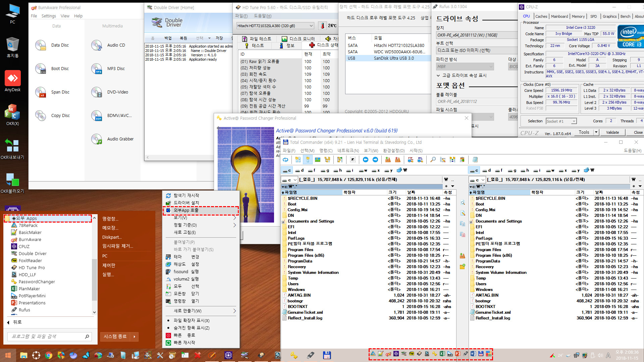This screenshot has width=644, height=362.
Task: Switch to the Memory tab in CPU-Z
Action: [578, 16]
